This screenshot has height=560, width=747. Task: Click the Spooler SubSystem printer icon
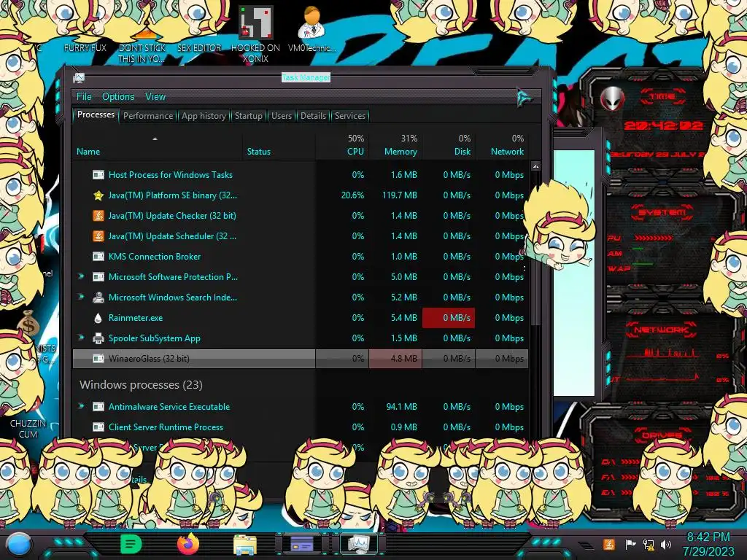98,338
